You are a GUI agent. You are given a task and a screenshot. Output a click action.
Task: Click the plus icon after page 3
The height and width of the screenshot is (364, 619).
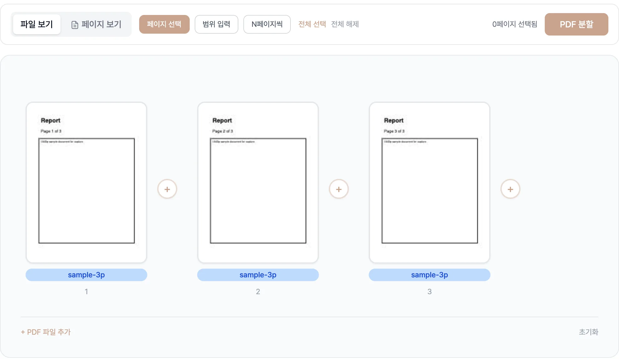pos(510,189)
